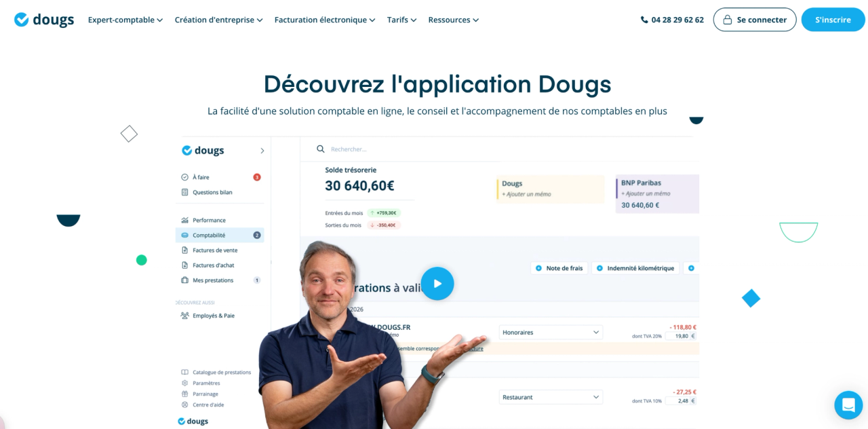Image resolution: width=868 pixels, height=429 pixels.
Task: Click the Mes prestations icon
Action: 184,280
